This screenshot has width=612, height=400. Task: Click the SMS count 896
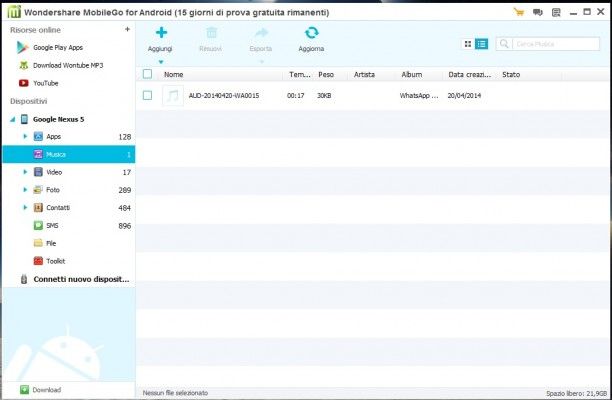(125, 226)
